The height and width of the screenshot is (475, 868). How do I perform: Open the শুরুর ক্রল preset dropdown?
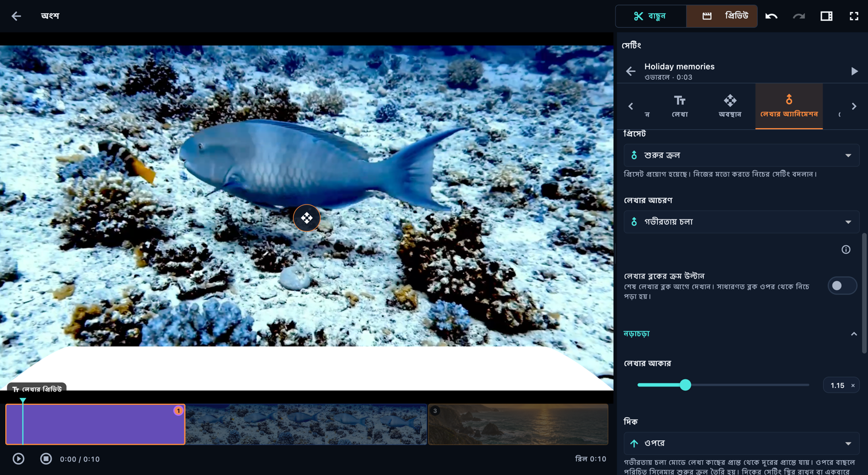(x=741, y=155)
